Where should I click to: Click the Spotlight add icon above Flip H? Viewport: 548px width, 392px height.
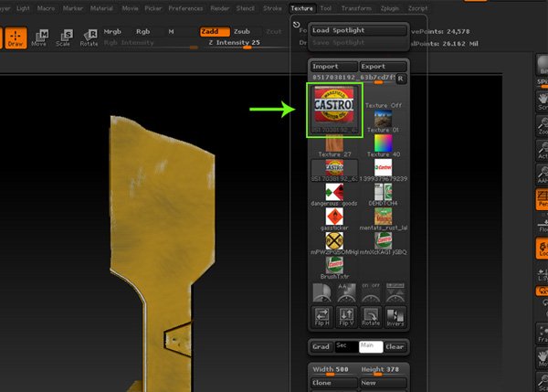click(321, 292)
